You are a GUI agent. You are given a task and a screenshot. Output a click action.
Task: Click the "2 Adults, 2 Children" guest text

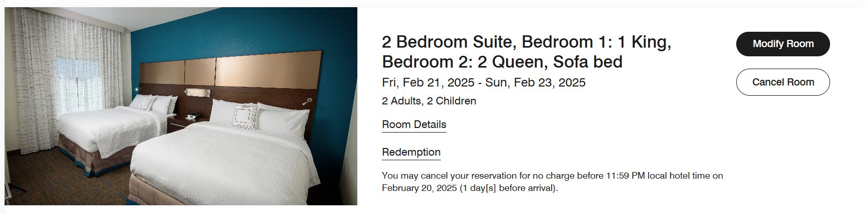click(429, 101)
